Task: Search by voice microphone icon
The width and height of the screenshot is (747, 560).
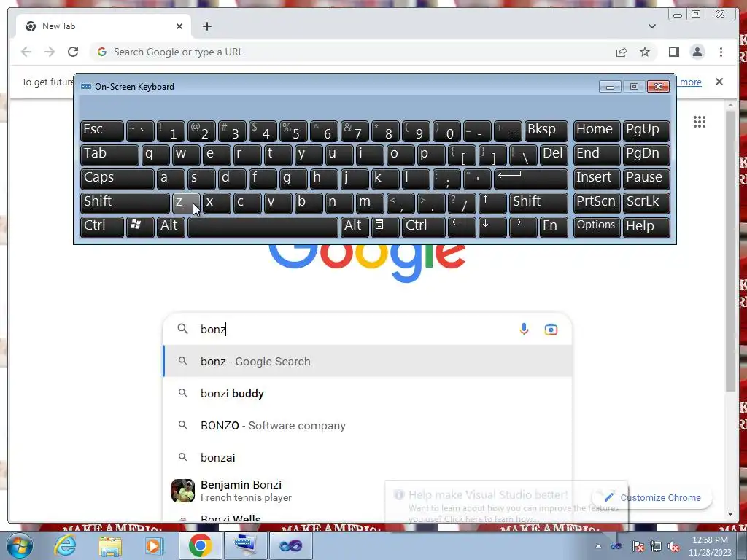Action: click(x=524, y=329)
